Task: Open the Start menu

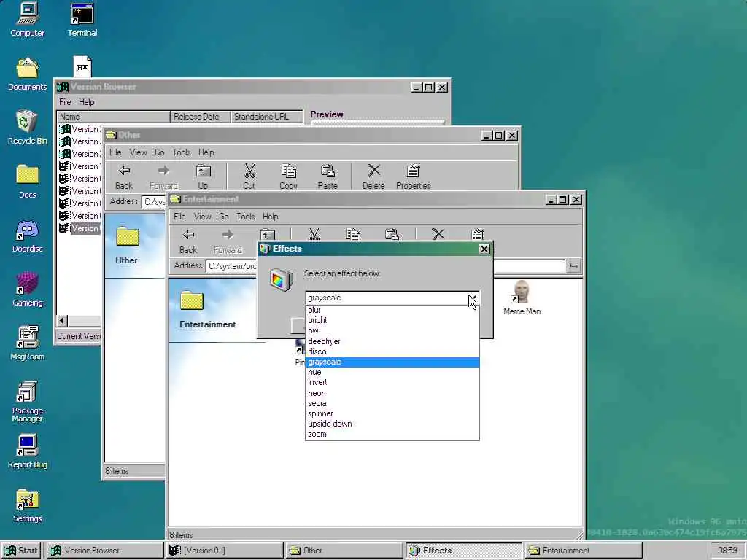Action: (21, 551)
